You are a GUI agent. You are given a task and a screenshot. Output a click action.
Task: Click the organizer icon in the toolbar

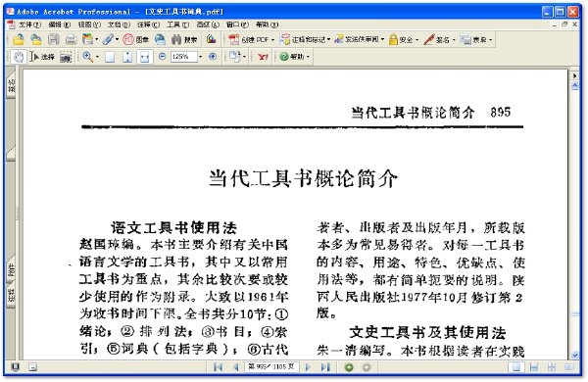(x=87, y=39)
